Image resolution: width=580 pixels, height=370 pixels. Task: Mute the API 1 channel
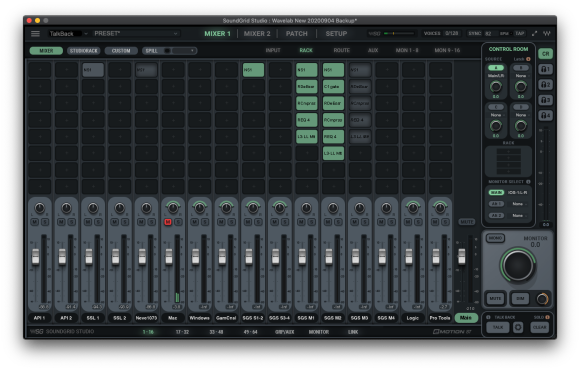point(35,222)
